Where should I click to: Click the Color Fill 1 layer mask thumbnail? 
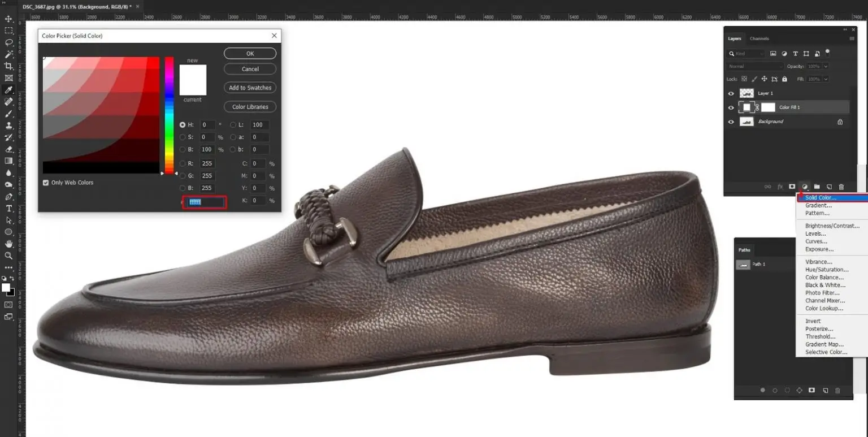(x=768, y=107)
